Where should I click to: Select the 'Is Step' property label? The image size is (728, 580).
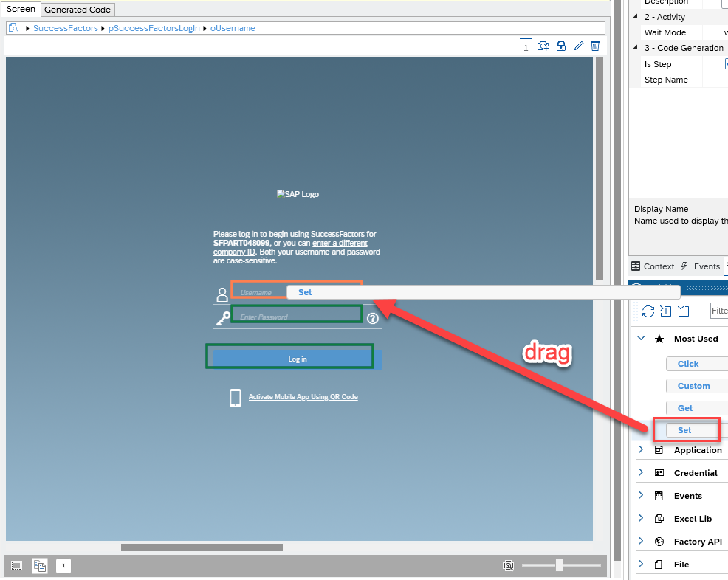point(658,64)
